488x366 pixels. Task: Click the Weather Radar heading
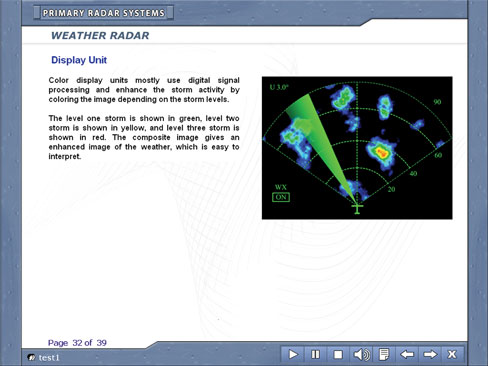point(100,35)
